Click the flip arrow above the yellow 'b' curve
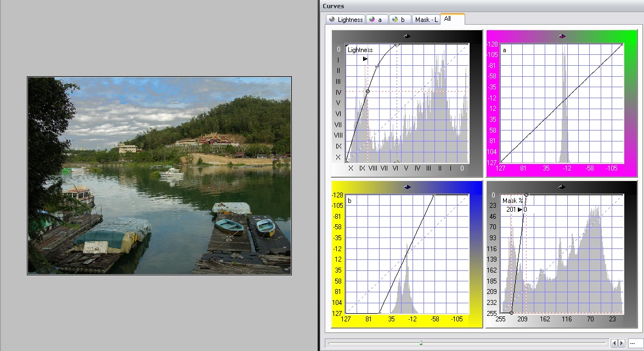Viewport: 644px width, 351px height. coord(407,187)
